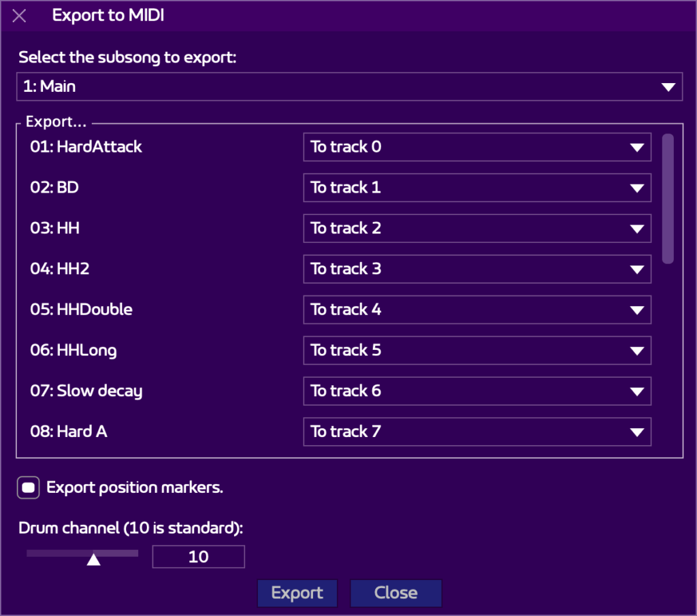The height and width of the screenshot is (616, 697).
Task: Click the instrument list vertical scrollbar
Action: [668, 199]
